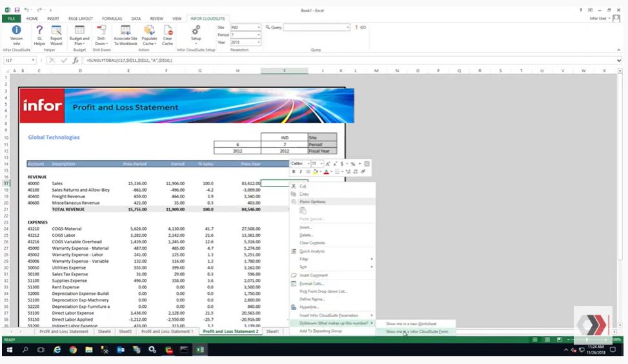Switch to the INSERT ribbon tab

coord(53,19)
